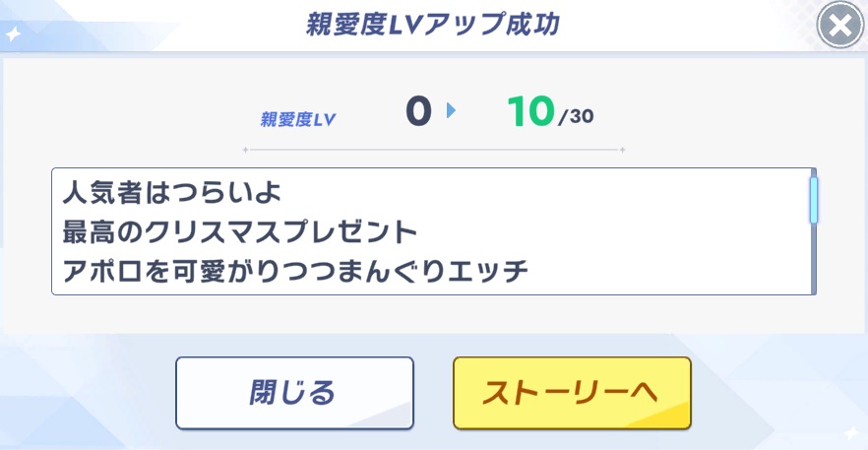Close the dialog with the X icon

tap(839, 27)
